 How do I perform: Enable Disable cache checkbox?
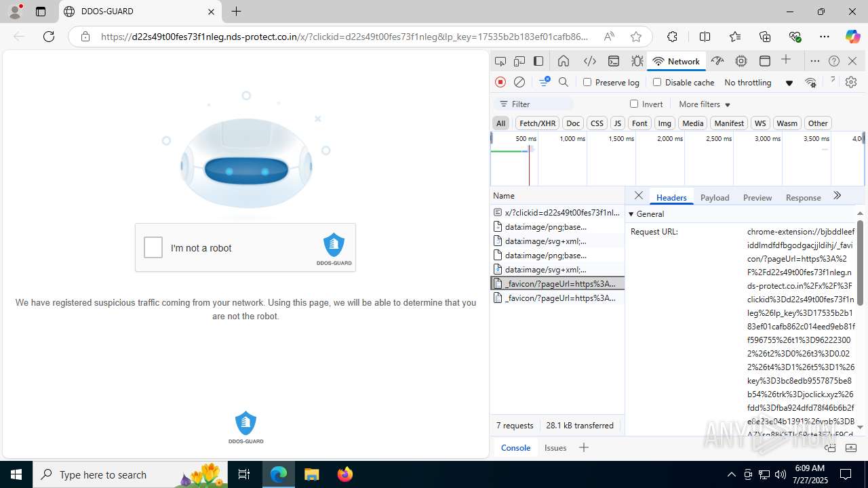pos(656,82)
